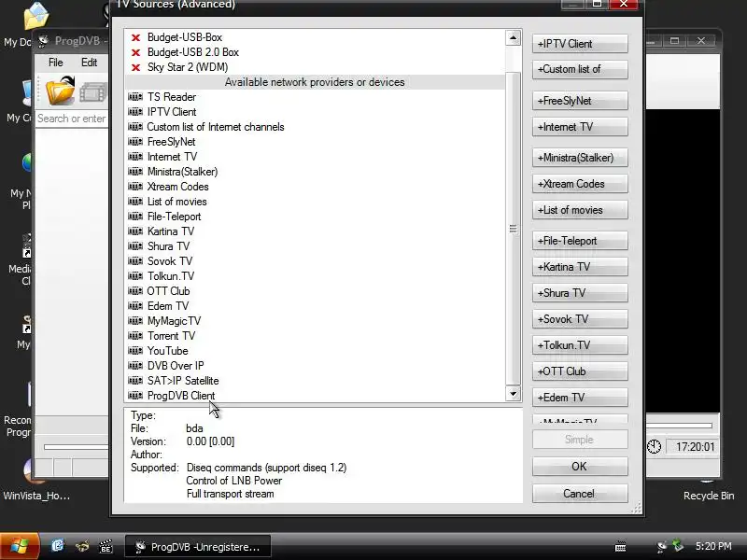This screenshot has width=747, height=560.
Task: Click +Edem TV button
Action: pyautogui.click(x=580, y=398)
